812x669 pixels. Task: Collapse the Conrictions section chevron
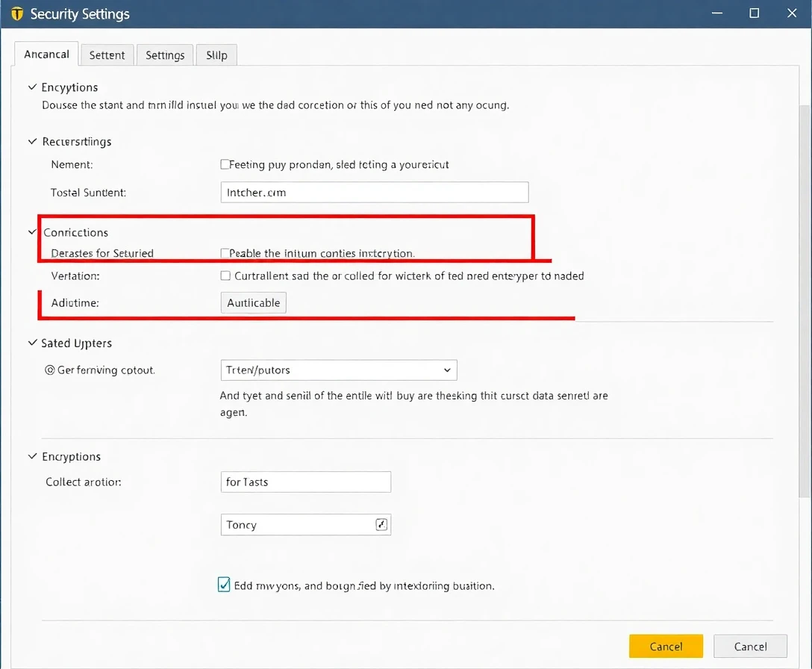point(32,232)
